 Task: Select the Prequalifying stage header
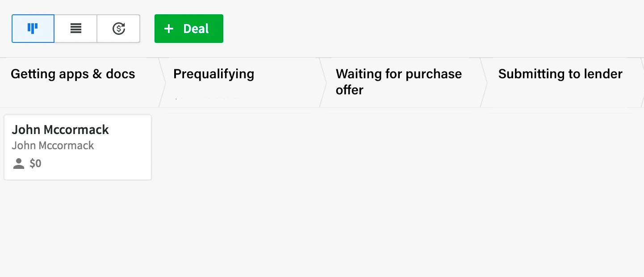[x=213, y=74]
